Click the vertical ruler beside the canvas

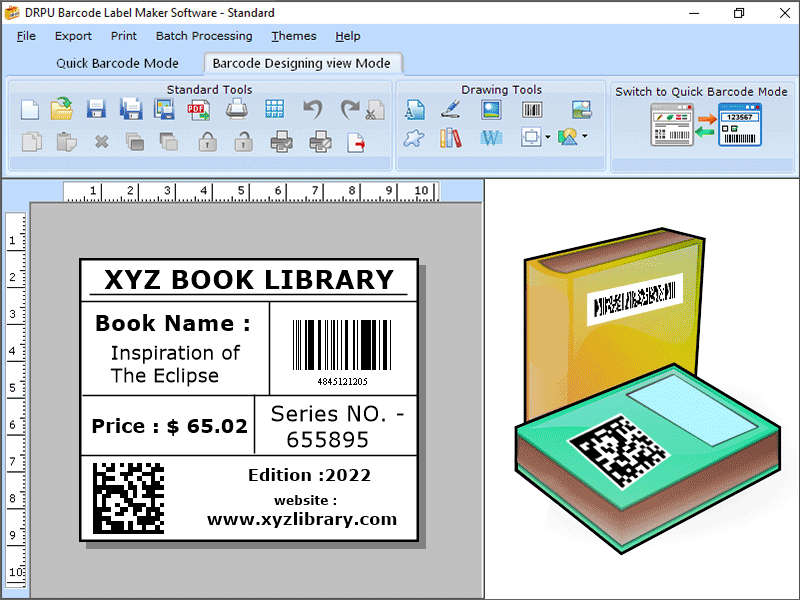coord(16,400)
